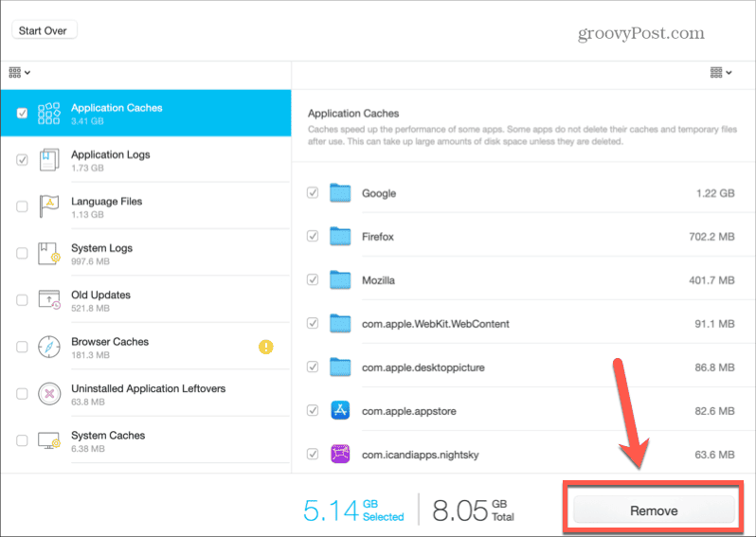Click the Application Caches grid icon
756x537 pixels.
(49, 114)
